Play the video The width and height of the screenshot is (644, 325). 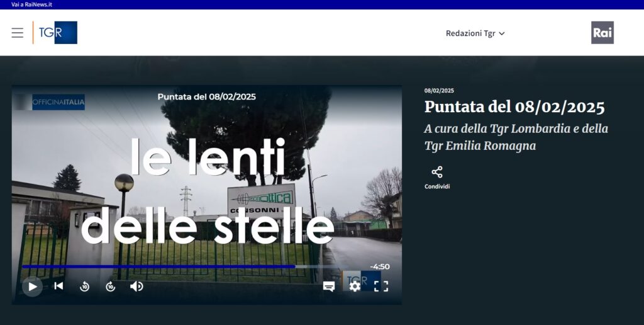(x=32, y=287)
